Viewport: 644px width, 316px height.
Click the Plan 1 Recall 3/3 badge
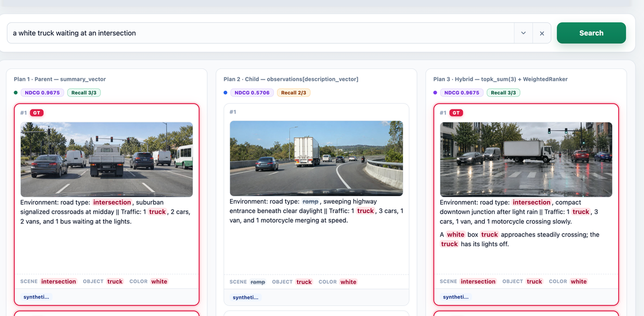tap(84, 92)
